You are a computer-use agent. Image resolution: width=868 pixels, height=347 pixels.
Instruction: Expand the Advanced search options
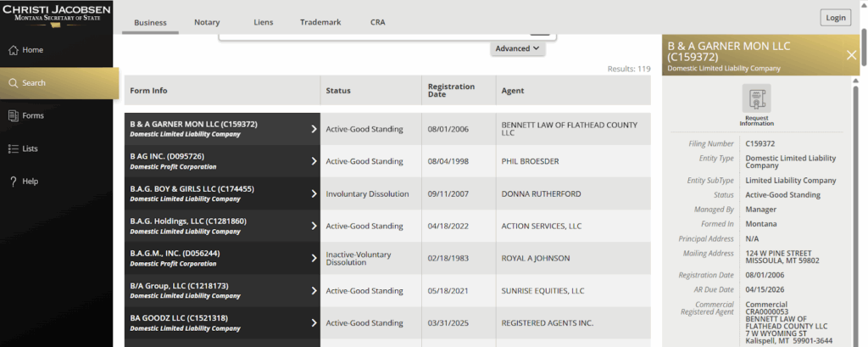(517, 49)
